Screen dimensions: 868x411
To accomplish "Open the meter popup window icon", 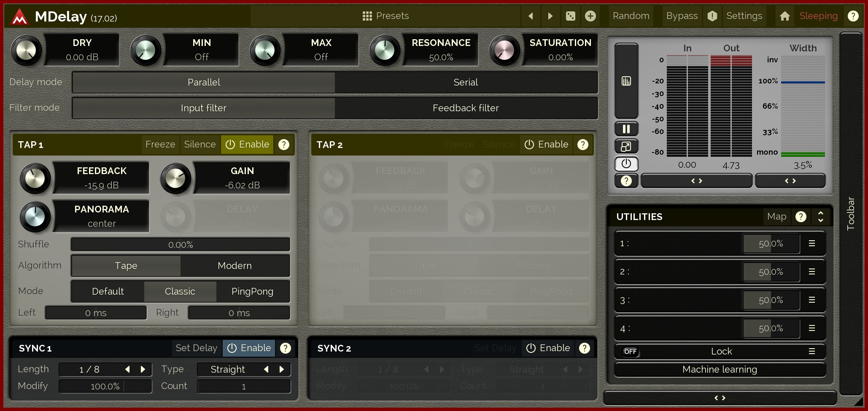I will tap(626, 146).
